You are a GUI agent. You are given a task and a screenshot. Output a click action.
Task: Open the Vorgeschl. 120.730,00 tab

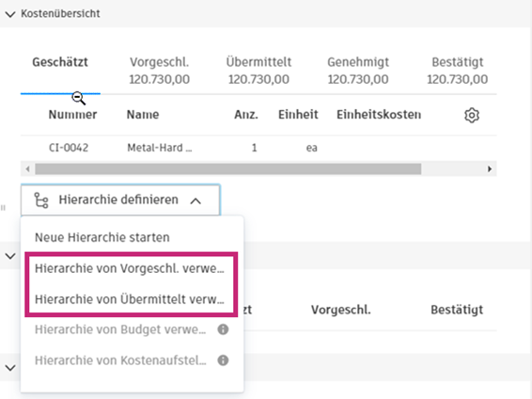tap(159, 71)
